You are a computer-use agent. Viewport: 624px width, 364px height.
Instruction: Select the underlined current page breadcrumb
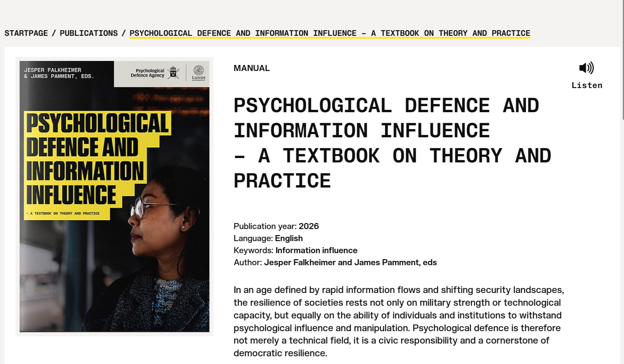pos(330,33)
